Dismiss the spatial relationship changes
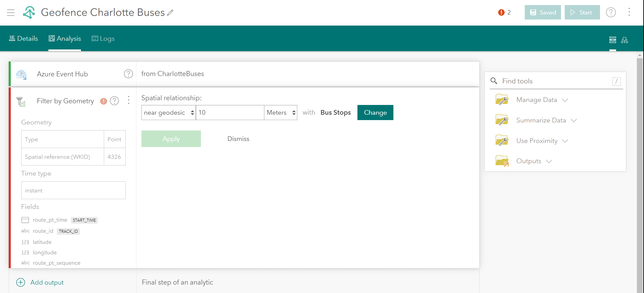 [x=238, y=139]
